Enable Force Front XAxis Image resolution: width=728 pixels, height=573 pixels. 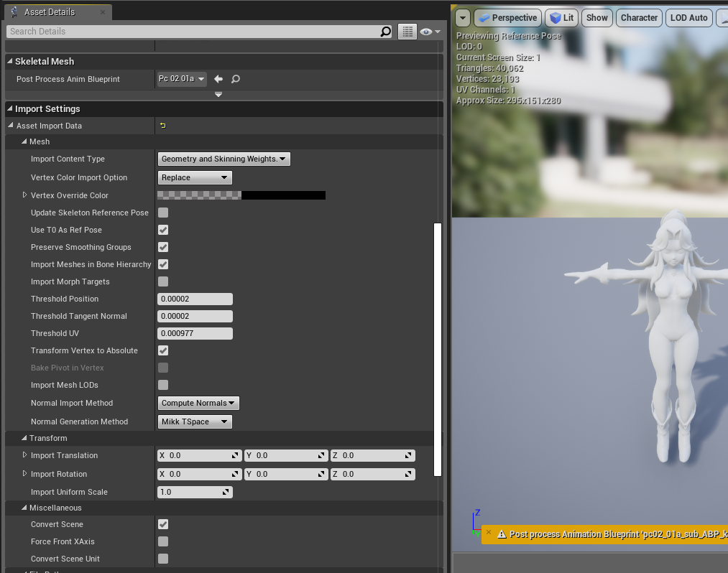(163, 541)
